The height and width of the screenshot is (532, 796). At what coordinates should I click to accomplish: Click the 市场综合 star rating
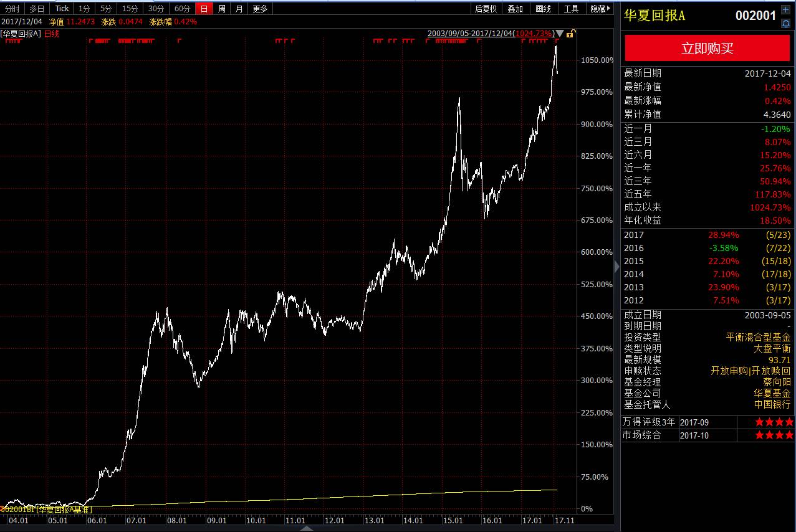[774, 435]
